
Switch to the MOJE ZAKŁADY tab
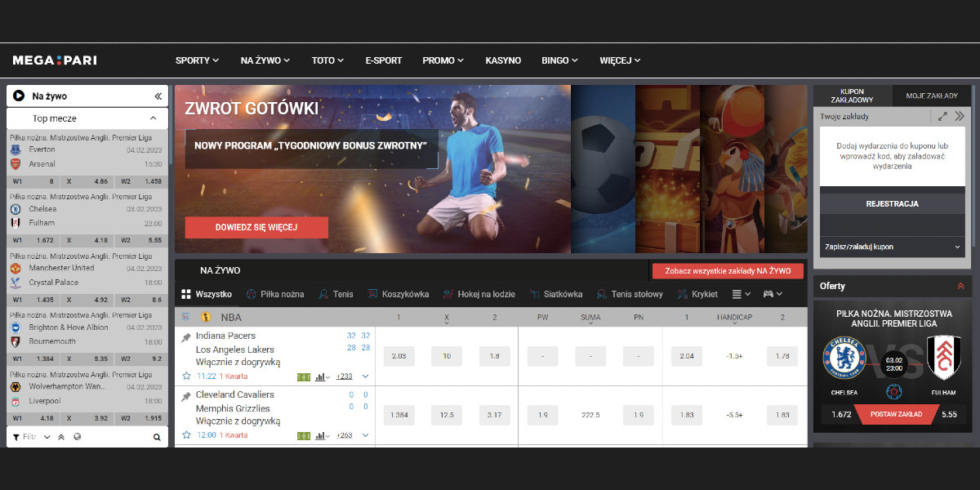[x=932, y=96]
